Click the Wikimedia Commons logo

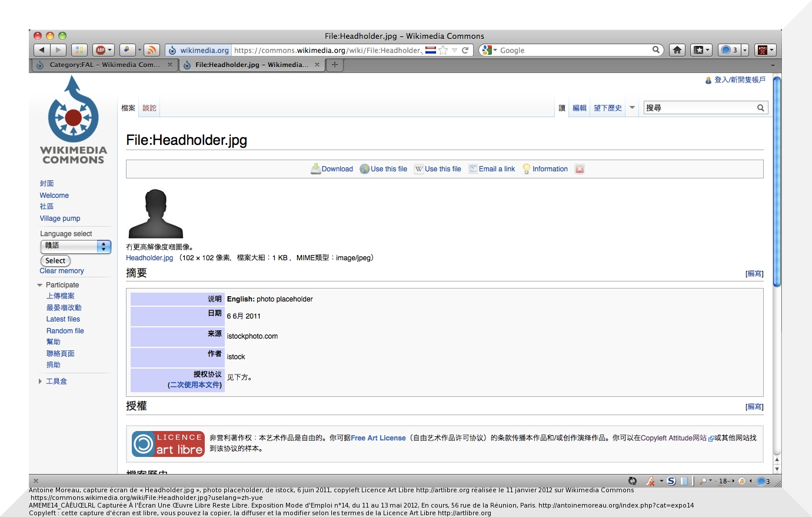tap(74, 120)
